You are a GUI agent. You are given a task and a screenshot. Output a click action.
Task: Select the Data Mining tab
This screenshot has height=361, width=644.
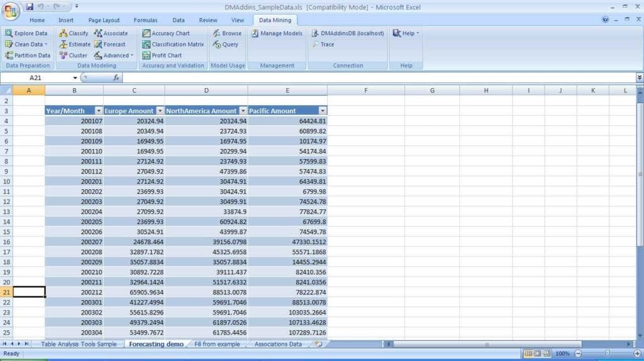275,20
